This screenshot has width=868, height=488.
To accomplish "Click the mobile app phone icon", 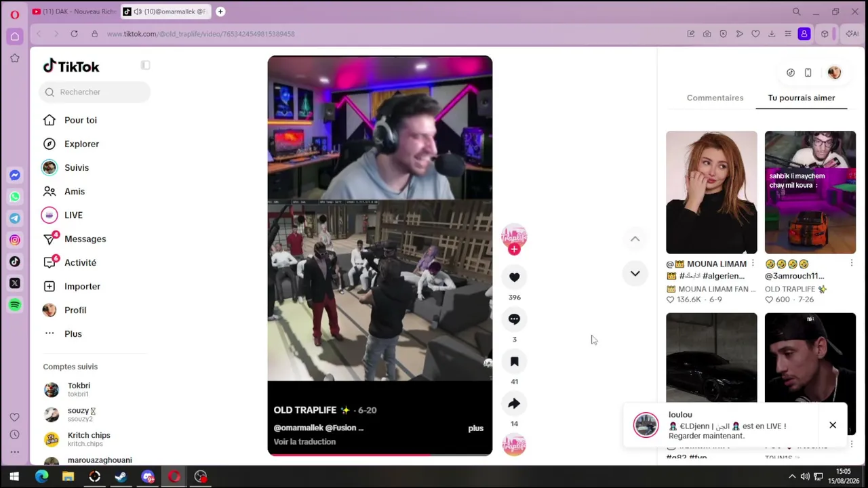I will tap(808, 73).
